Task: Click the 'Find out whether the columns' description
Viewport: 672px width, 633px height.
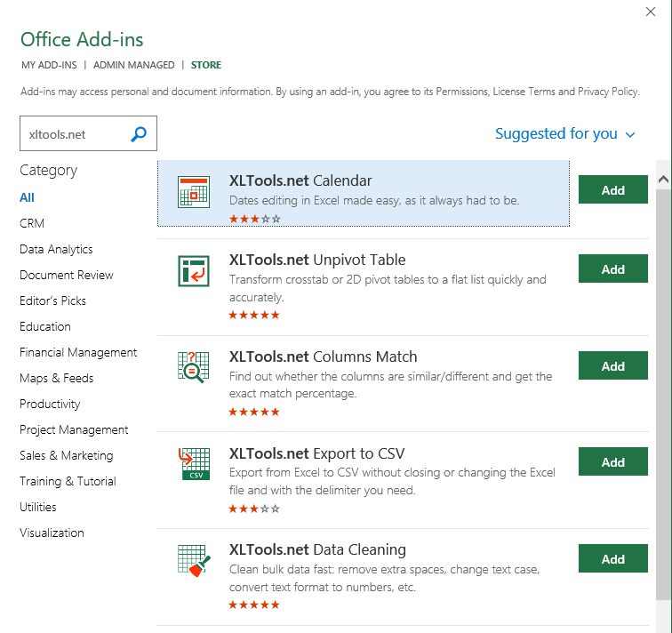Action: point(390,385)
